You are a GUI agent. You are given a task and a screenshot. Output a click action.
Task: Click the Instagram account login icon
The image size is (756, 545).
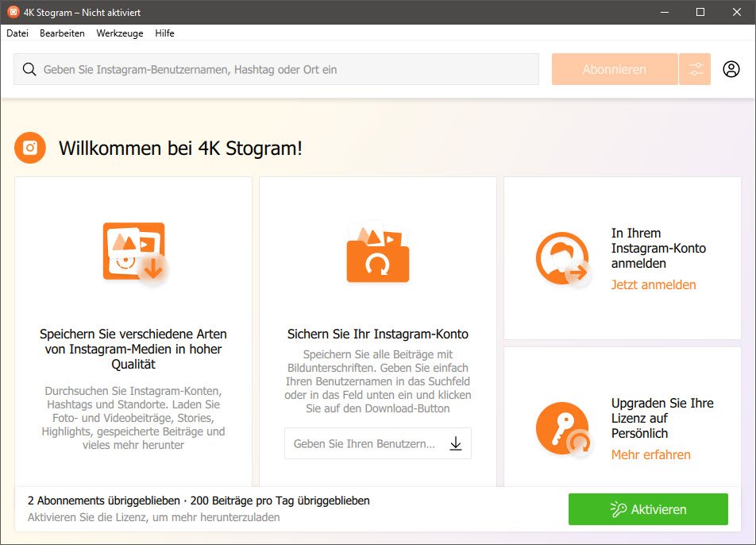[563, 258]
